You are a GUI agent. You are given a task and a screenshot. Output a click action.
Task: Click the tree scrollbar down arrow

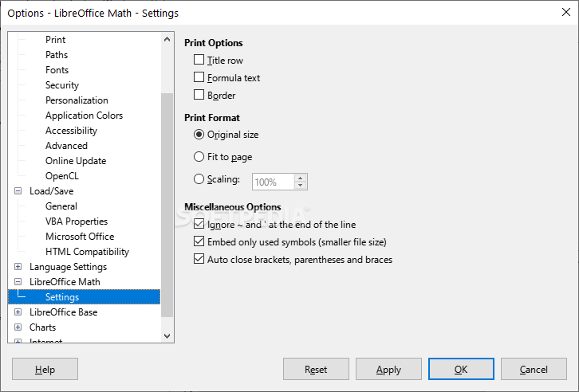[167, 336]
